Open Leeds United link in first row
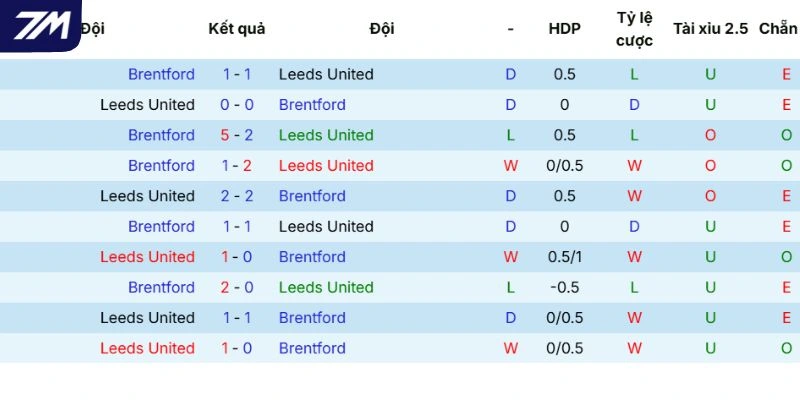The image size is (800, 400). coord(326,74)
